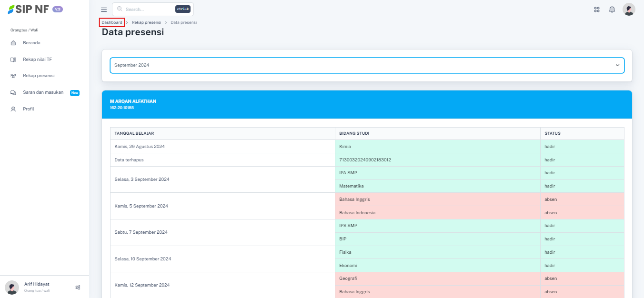Click the settings icon beside Arif Hidayat
The image size is (644, 298).
pyautogui.click(x=78, y=287)
